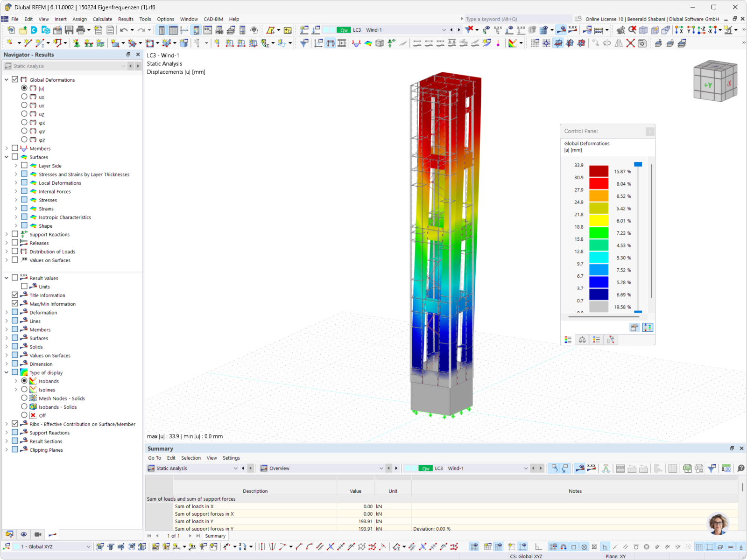
Task: Expand the Internal Forces tree node
Action: (x=16, y=191)
